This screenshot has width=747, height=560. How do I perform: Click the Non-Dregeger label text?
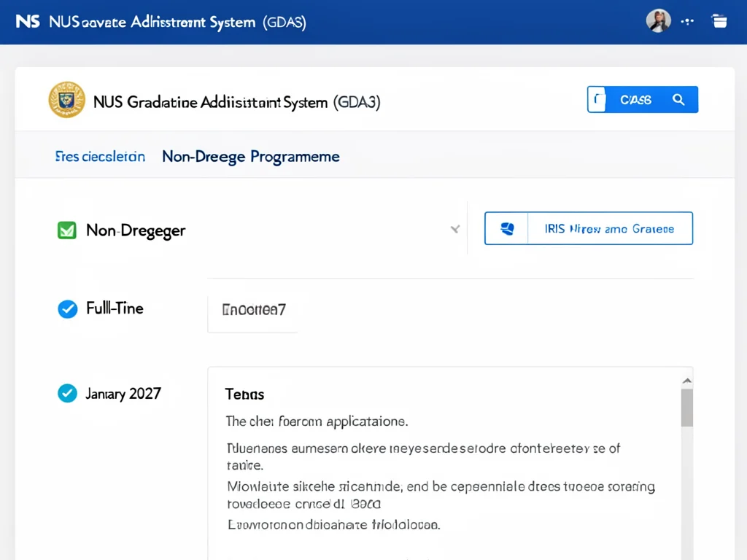135,231
